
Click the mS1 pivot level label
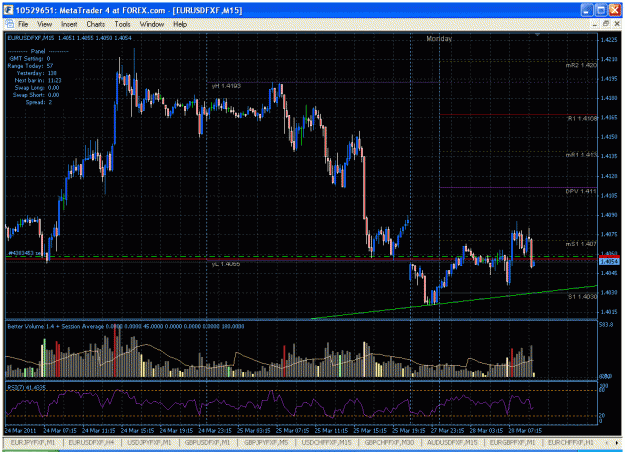click(x=581, y=244)
